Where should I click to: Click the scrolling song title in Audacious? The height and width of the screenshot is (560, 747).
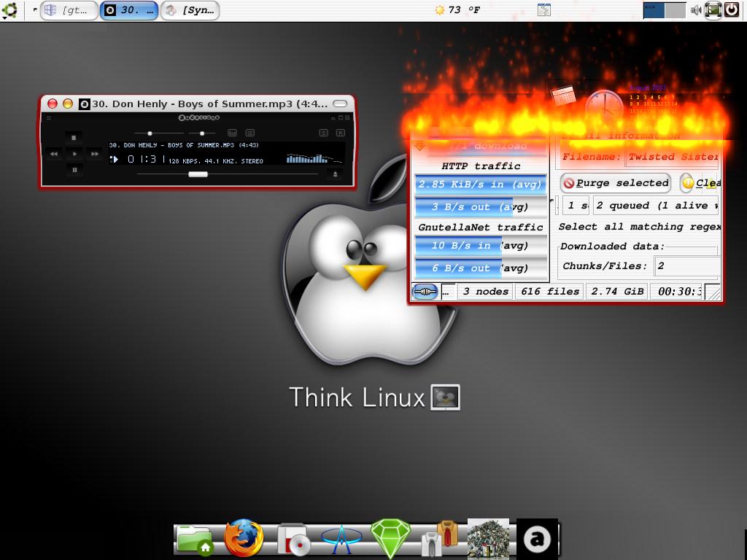184,145
